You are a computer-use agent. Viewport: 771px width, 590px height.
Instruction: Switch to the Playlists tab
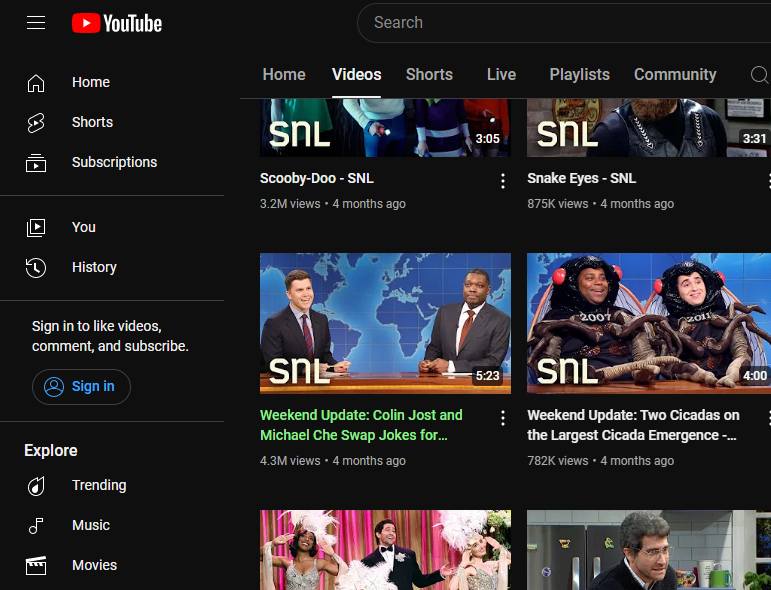point(579,75)
